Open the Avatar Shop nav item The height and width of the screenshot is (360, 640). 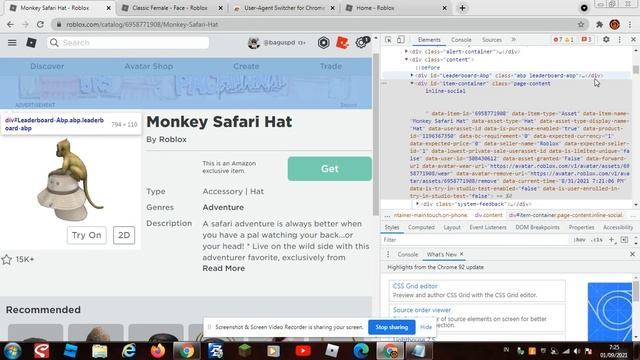(149, 66)
